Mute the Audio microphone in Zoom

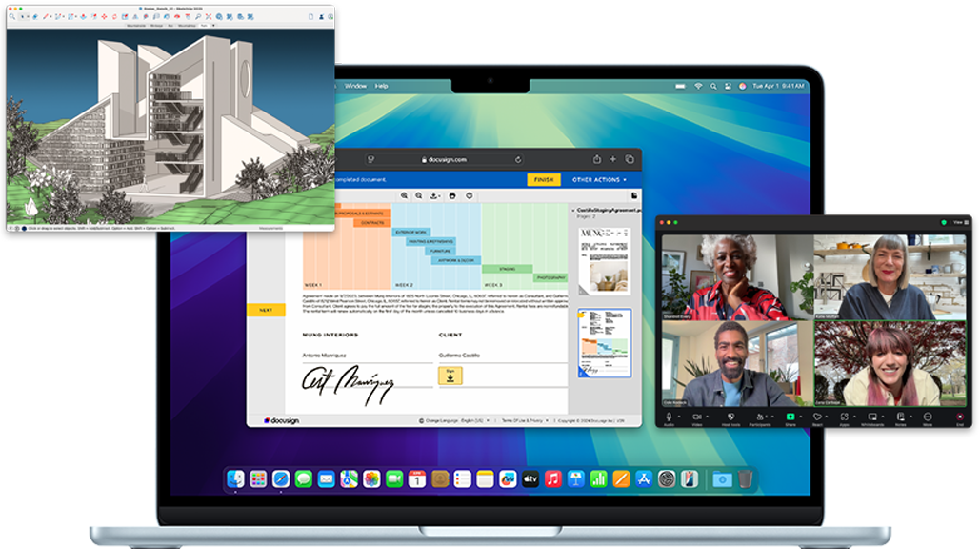[x=669, y=417]
